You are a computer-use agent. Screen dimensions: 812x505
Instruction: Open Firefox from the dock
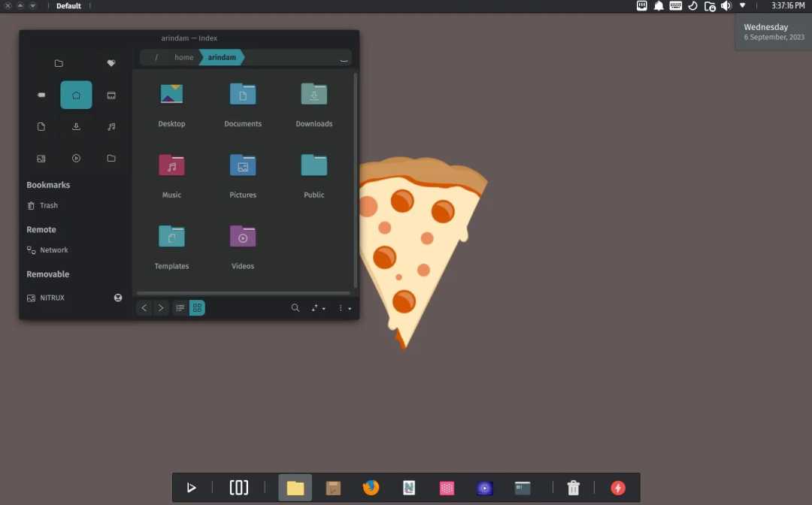[x=371, y=488]
